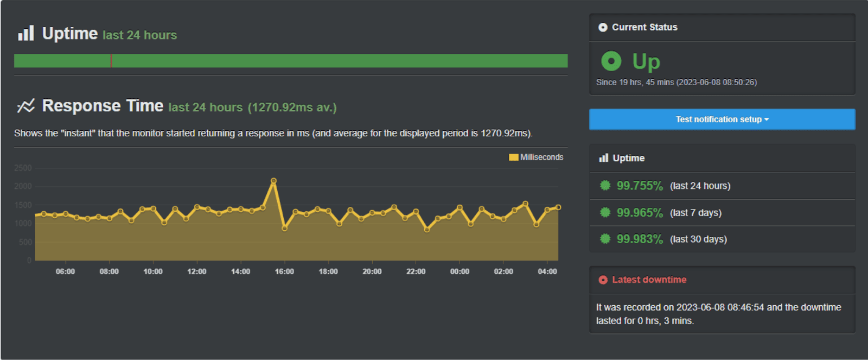Click the Response Time line chart icon
The width and height of the screenshot is (868, 360).
coord(25,106)
